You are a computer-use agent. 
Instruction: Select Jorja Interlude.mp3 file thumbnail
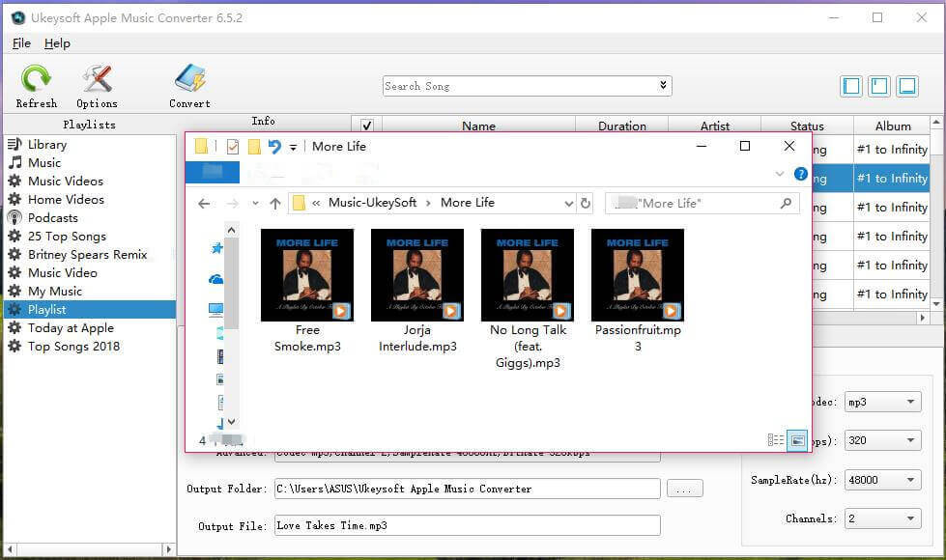(417, 275)
